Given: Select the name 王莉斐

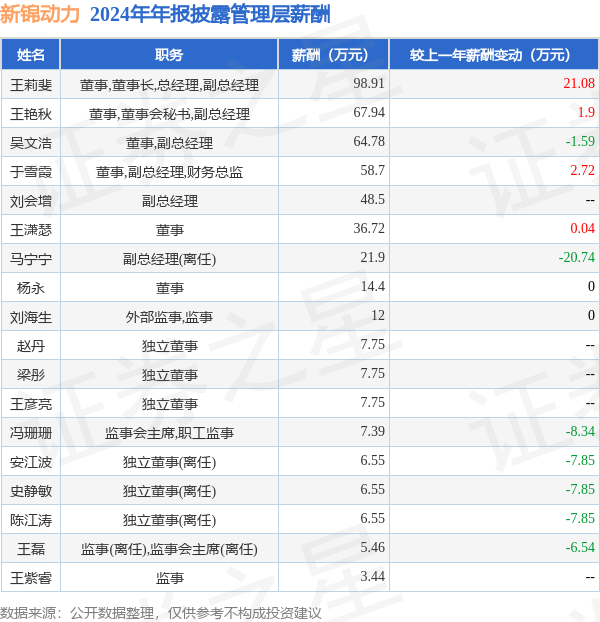Looking at the screenshot, I should [31, 85].
